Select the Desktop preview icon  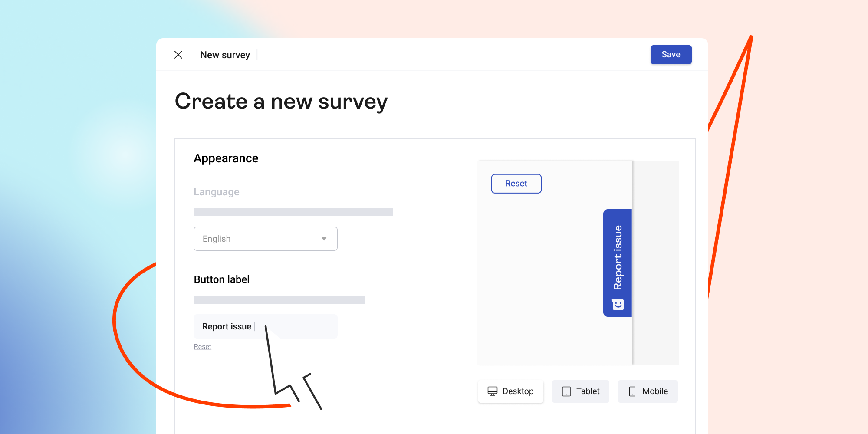pyautogui.click(x=493, y=391)
